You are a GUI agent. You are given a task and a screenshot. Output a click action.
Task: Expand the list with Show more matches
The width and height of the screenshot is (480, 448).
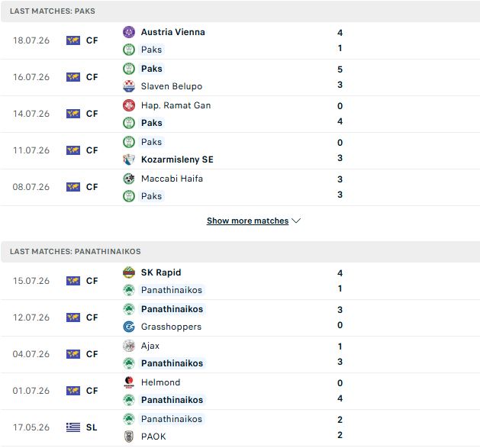click(x=248, y=221)
